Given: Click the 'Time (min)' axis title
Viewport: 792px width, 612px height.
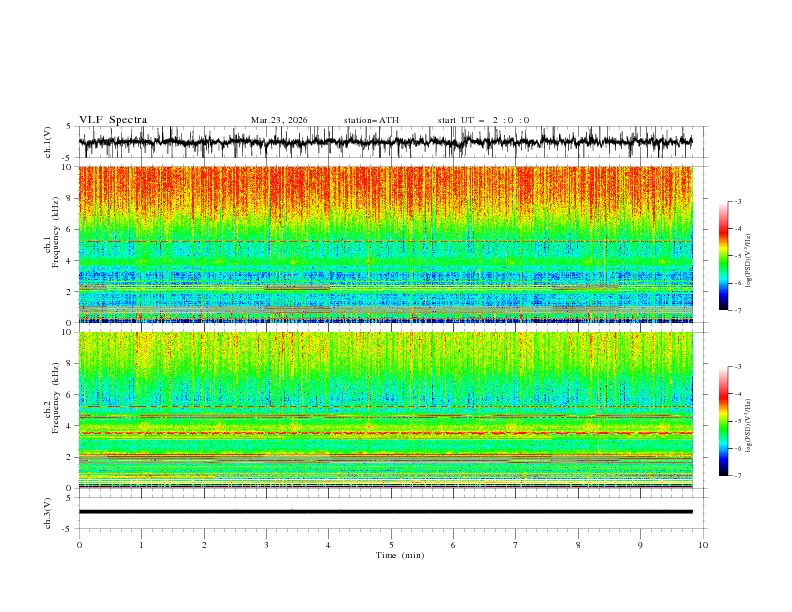Looking at the screenshot, I should pos(400,555).
